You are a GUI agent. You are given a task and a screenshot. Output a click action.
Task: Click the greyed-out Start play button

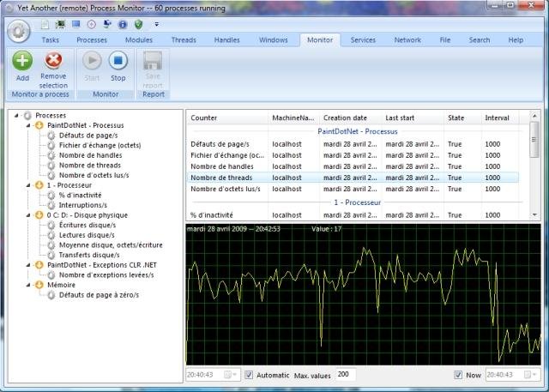[x=92, y=60]
